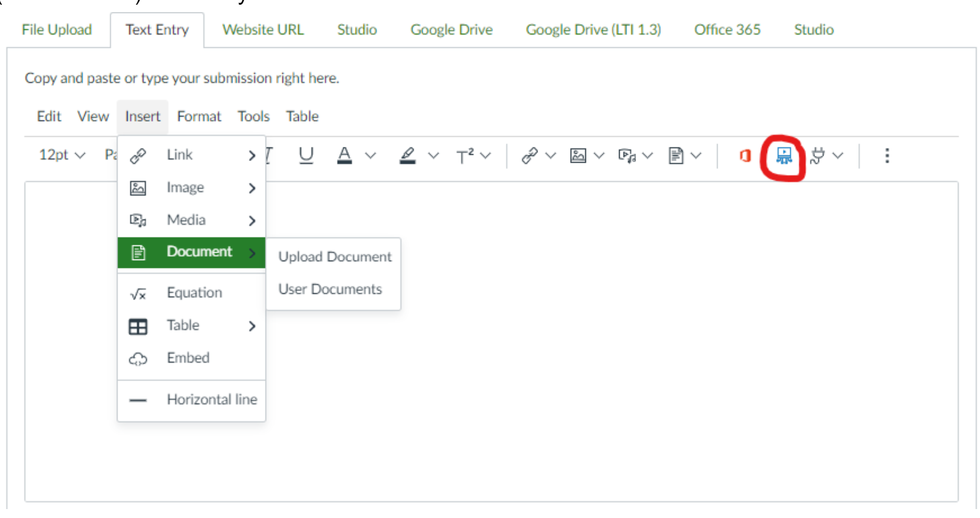Click the Studio embed icon circled in red
Viewport: 980px width, 518px height.
pyautogui.click(x=784, y=156)
